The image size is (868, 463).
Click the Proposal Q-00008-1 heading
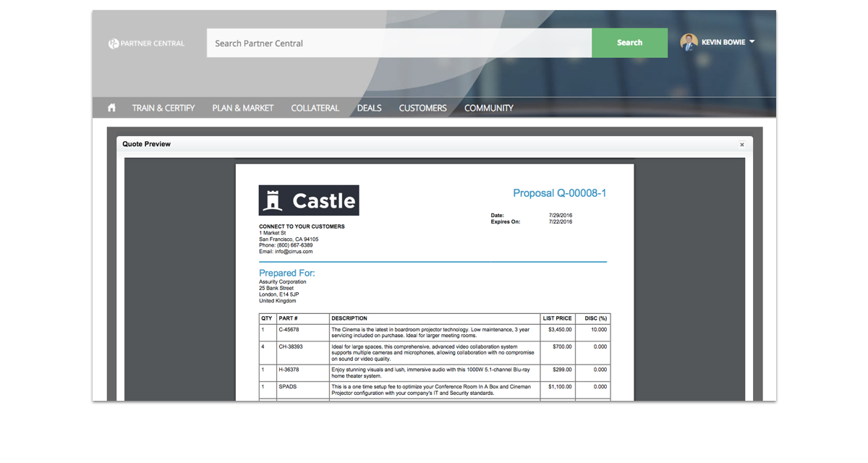(559, 193)
